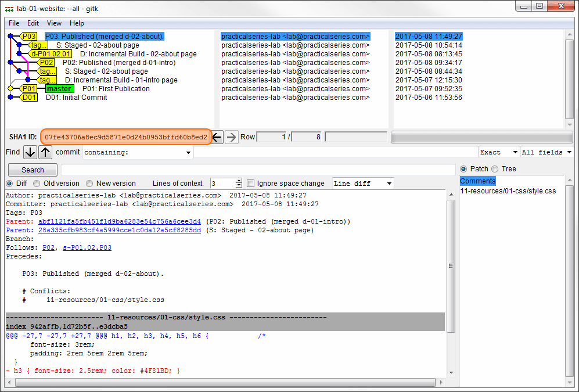Follow the P02 link in Follows line
The height and width of the screenshot is (392, 579).
point(48,247)
